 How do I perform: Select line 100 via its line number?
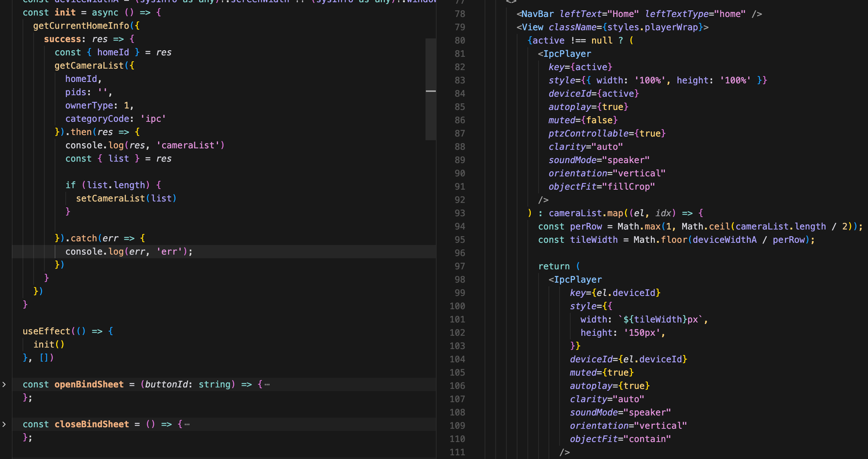pyautogui.click(x=457, y=306)
